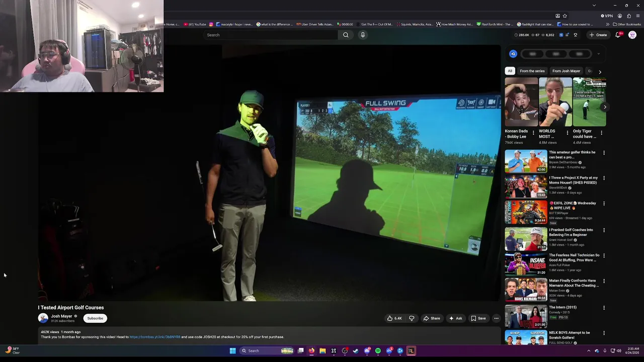Like the video with thumbs up
Viewport: 644px width, 362px height.
(394, 318)
